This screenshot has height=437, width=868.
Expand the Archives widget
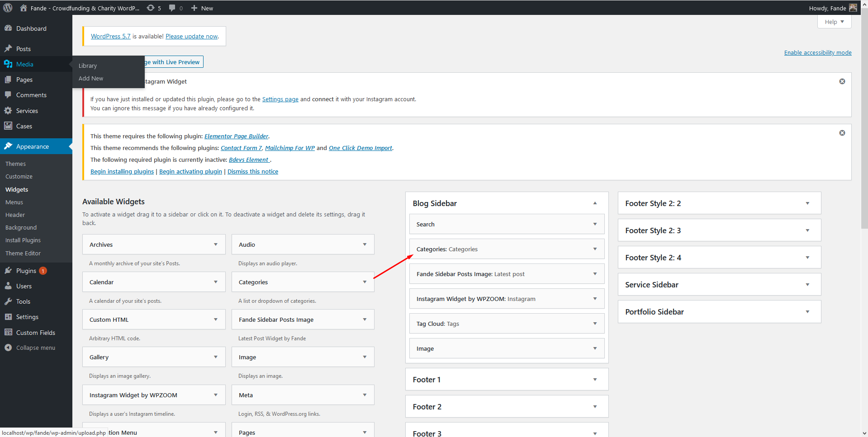pos(216,244)
